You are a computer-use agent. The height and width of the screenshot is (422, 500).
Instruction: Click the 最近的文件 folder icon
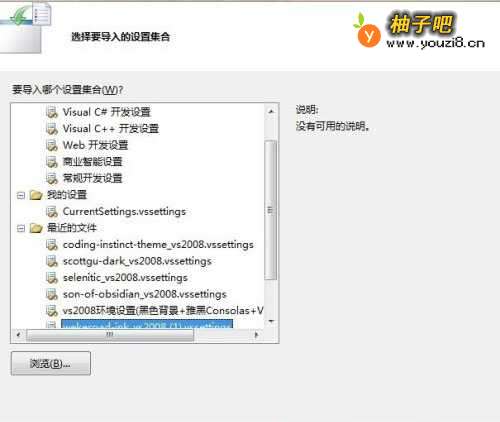pyautogui.click(x=36, y=228)
